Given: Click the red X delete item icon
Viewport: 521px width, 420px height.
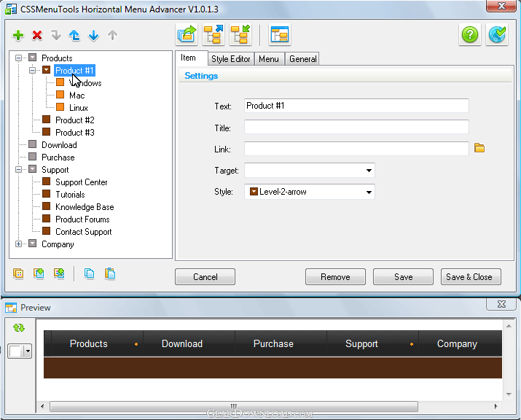Looking at the screenshot, I should pyautogui.click(x=37, y=35).
